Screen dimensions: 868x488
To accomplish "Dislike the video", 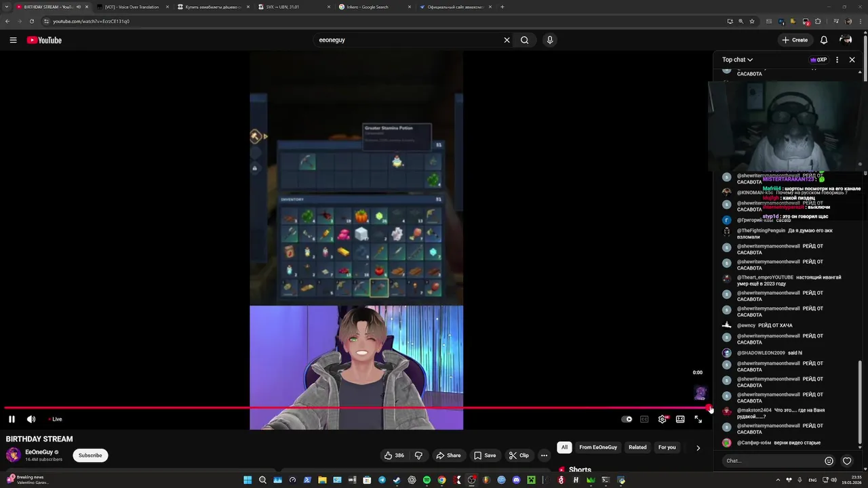I will [x=418, y=455].
